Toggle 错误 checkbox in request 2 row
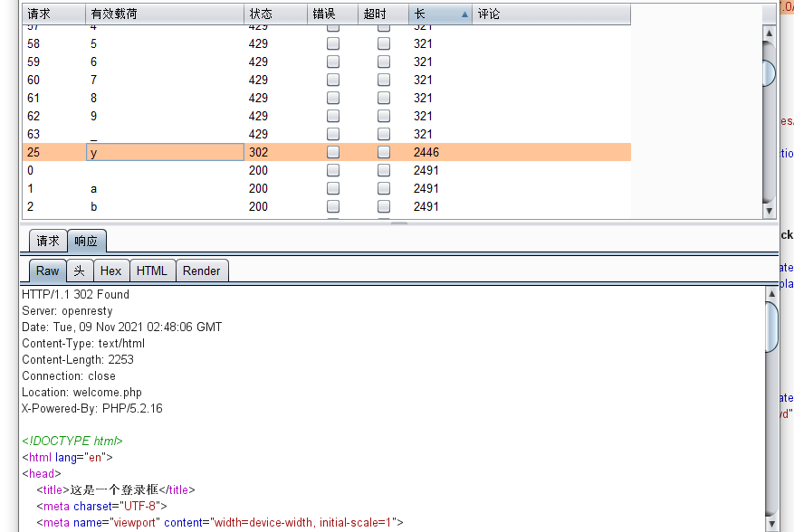 [332, 206]
